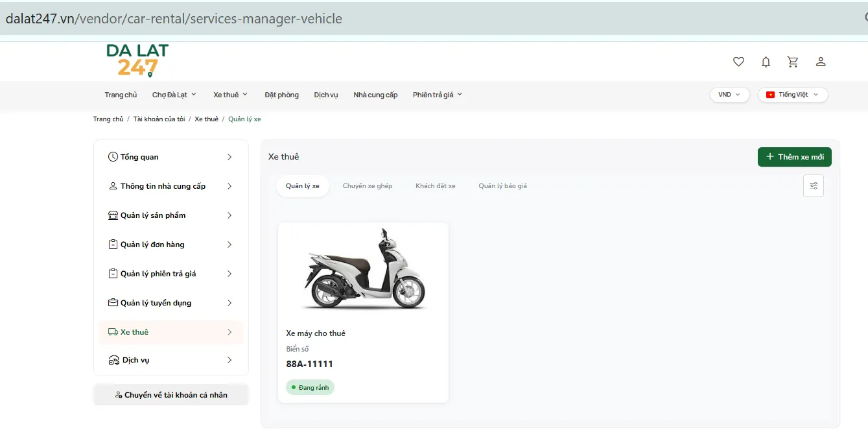The height and width of the screenshot is (443, 868).
Task: Switch to Khách đặt xe tab
Action: coord(436,186)
